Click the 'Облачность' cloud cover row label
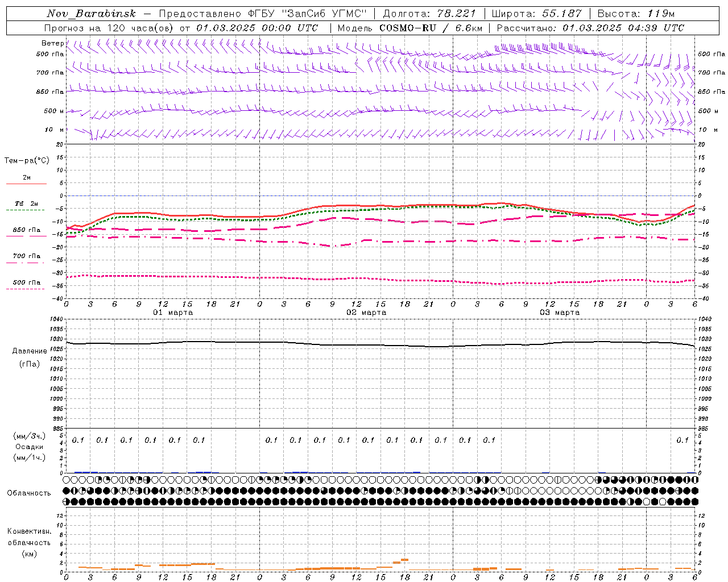 [29, 493]
